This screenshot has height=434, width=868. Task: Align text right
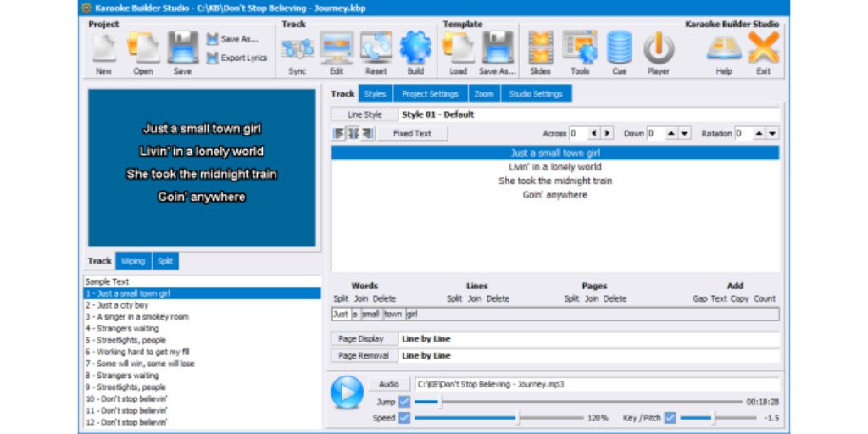tap(368, 133)
